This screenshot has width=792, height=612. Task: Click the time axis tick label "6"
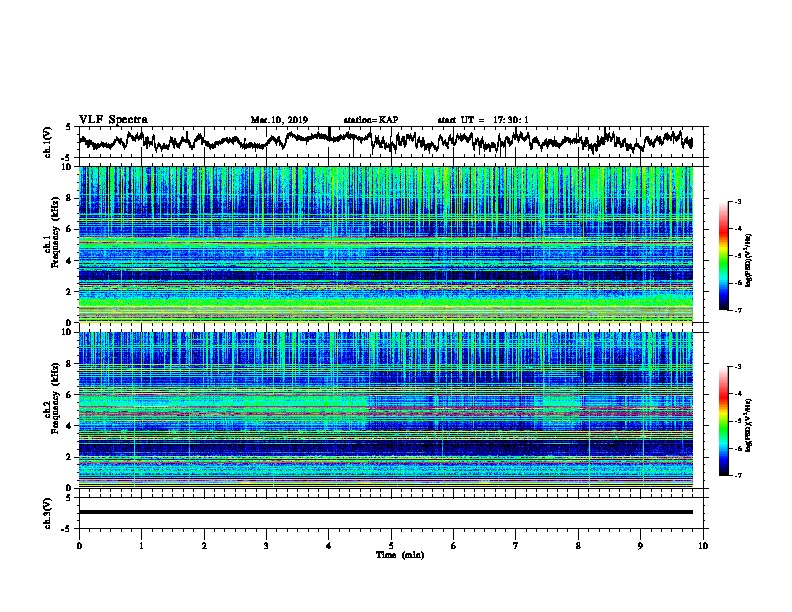[454, 546]
